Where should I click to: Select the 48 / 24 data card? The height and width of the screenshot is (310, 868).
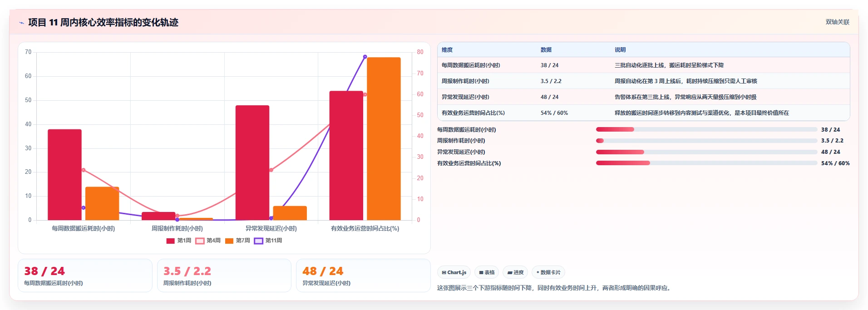[363, 276]
